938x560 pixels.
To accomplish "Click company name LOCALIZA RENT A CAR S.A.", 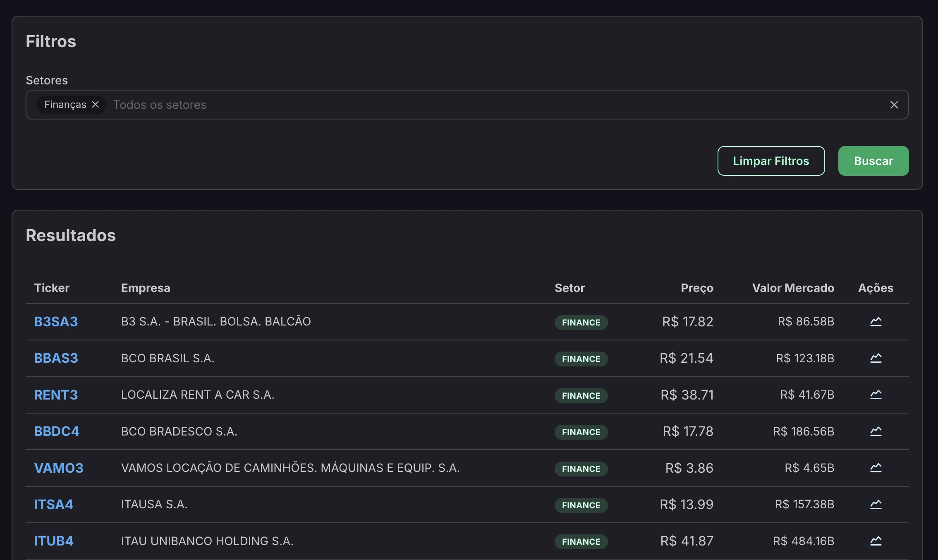I will coord(198,395).
